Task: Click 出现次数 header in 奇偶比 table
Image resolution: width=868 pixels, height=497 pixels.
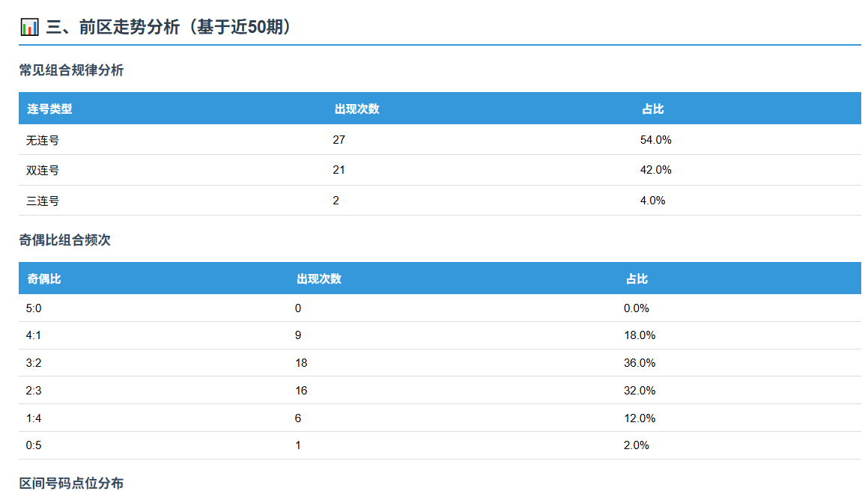Action: [x=319, y=278]
